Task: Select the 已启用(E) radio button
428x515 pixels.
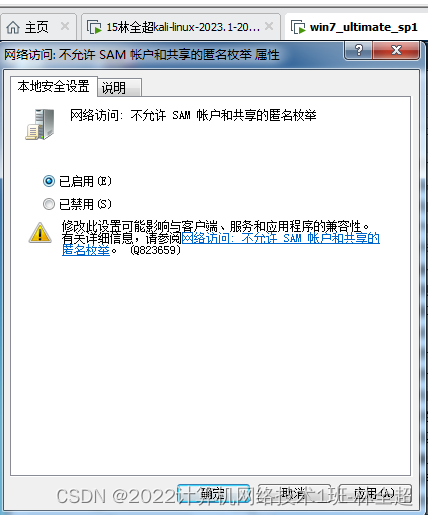Action: (49, 181)
